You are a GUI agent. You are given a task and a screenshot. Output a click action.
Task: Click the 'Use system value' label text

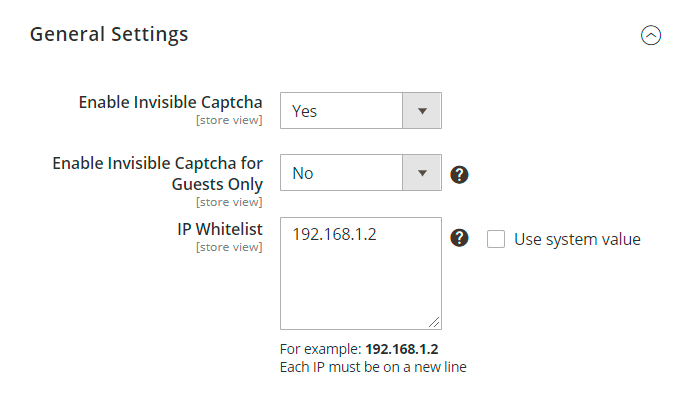pyautogui.click(x=577, y=239)
